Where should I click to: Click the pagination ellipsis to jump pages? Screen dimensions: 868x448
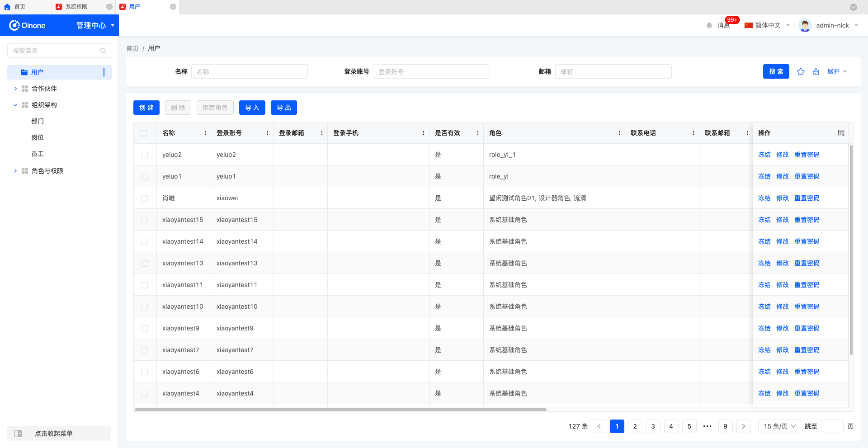pos(708,426)
